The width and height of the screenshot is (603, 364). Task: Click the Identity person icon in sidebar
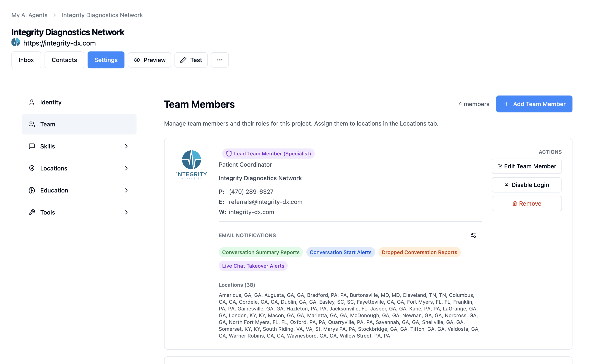point(32,102)
